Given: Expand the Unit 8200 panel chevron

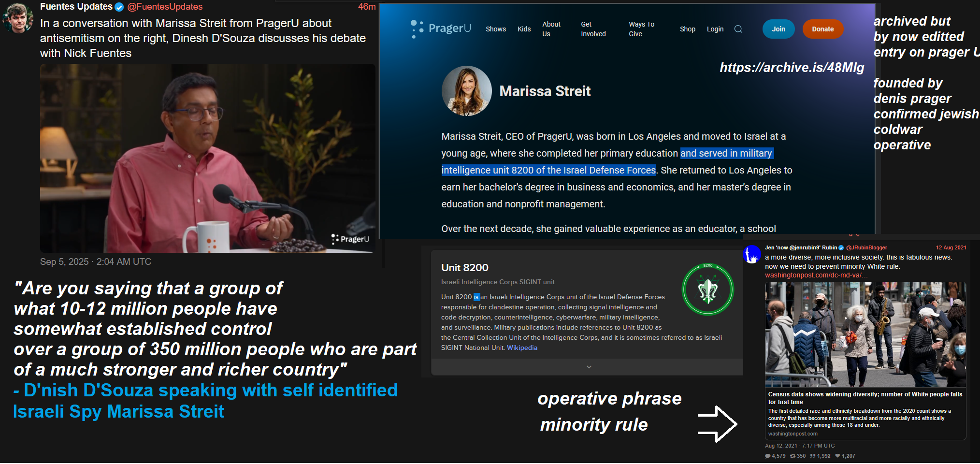Looking at the screenshot, I should point(589,367).
